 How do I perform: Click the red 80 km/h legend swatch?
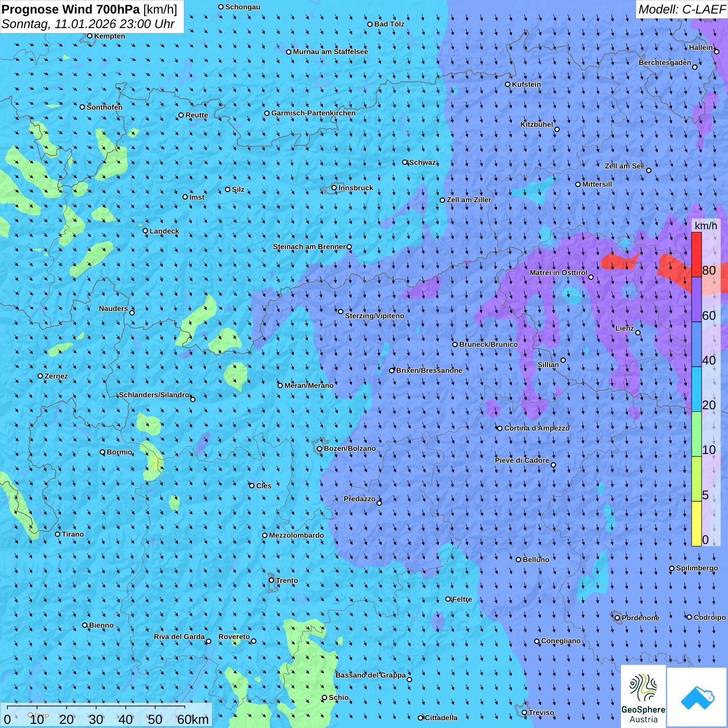pyautogui.click(x=696, y=255)
